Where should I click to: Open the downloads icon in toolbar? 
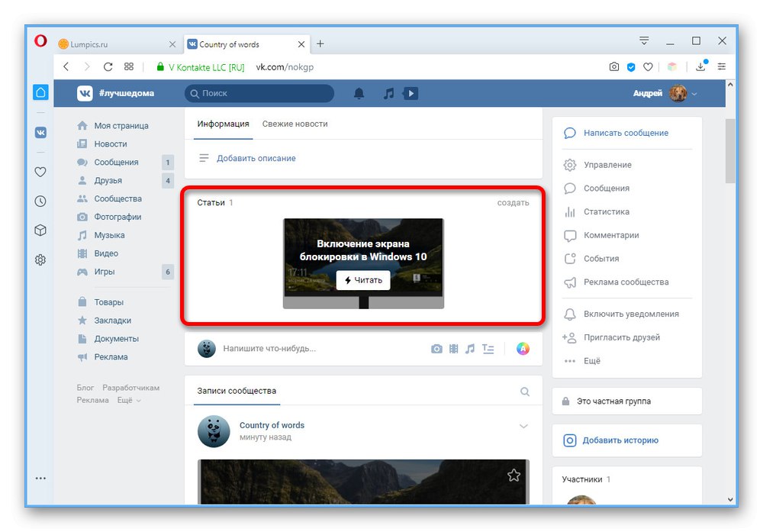click(x=701, y=66)
